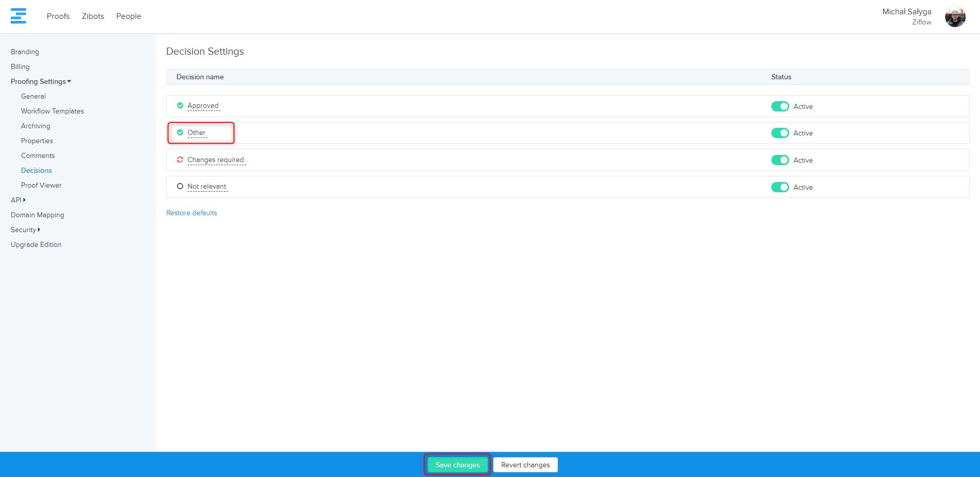Click the green checkmark icon beside Approved
Image resolution: width=980 pixels, height=477 pixels.
180,105
